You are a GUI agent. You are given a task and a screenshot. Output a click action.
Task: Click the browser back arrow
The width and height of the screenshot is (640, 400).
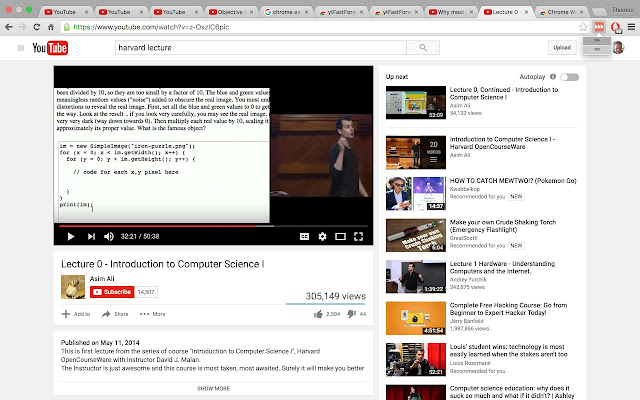[9, 27]
